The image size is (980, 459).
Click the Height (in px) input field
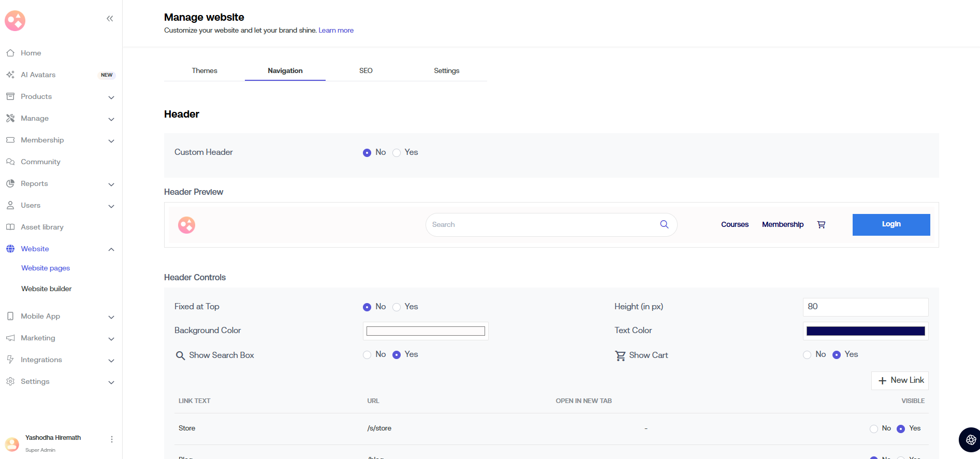865,307
